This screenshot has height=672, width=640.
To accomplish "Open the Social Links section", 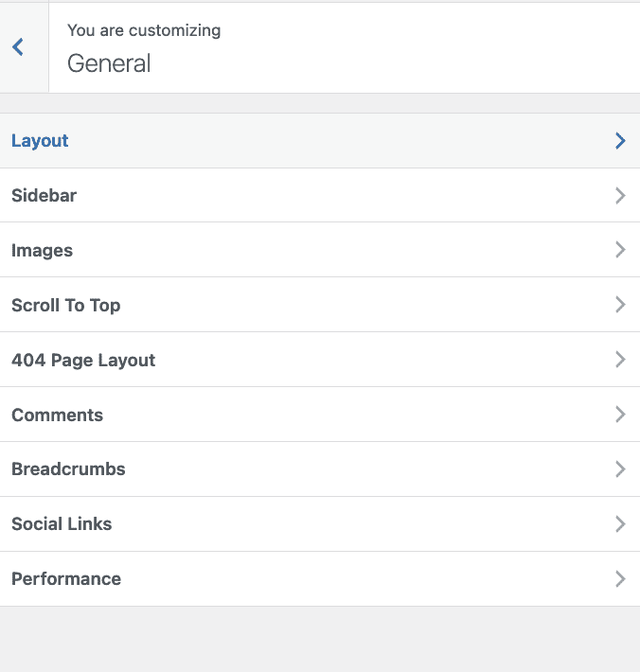I will coord(320,524).
